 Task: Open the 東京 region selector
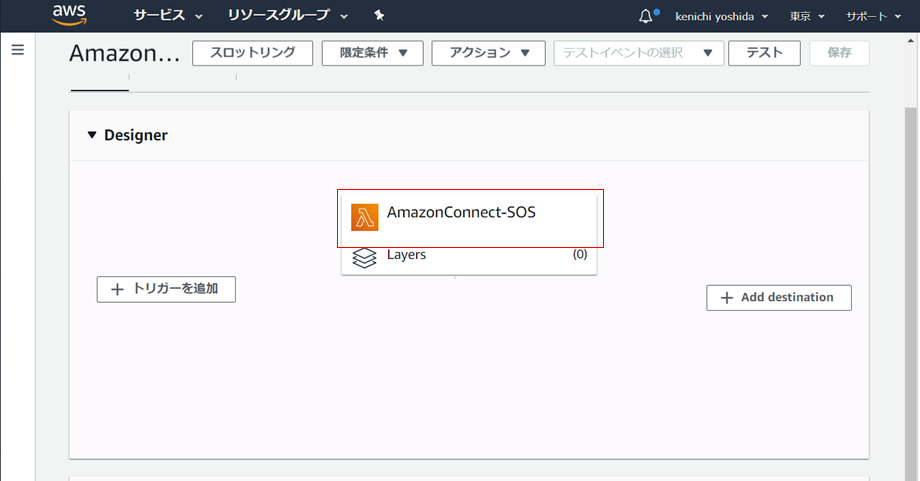click(807, 16)
